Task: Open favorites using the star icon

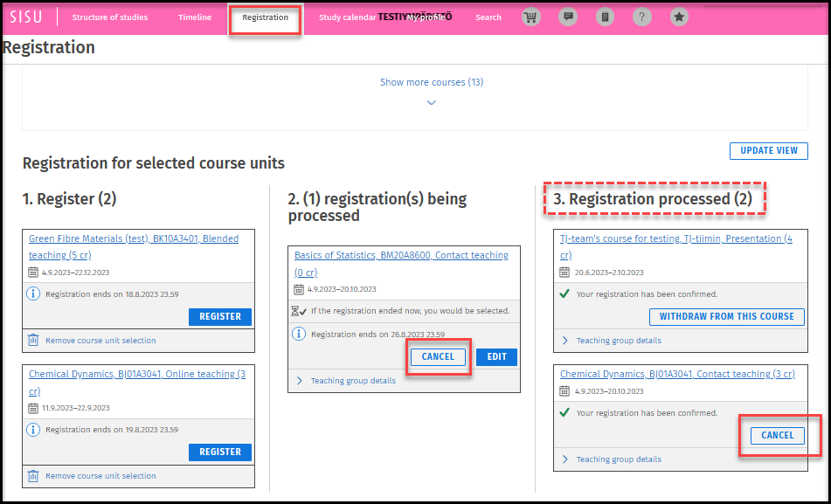Action: coord(679,17)
